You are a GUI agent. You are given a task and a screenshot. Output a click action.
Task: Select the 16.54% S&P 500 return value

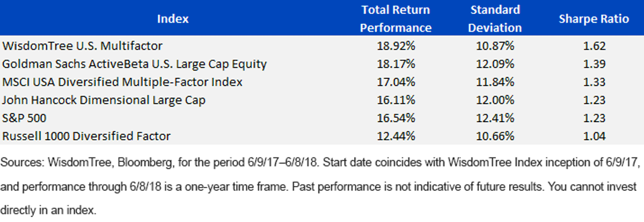click(396, 118)
